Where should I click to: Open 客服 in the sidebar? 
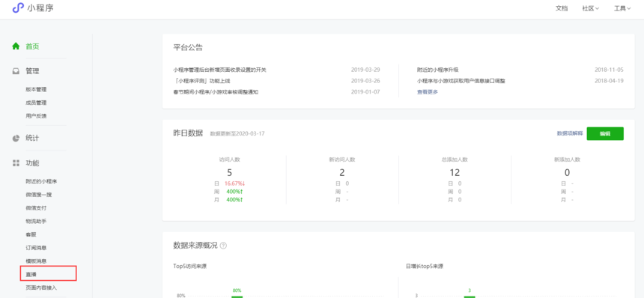coord(31,235)
